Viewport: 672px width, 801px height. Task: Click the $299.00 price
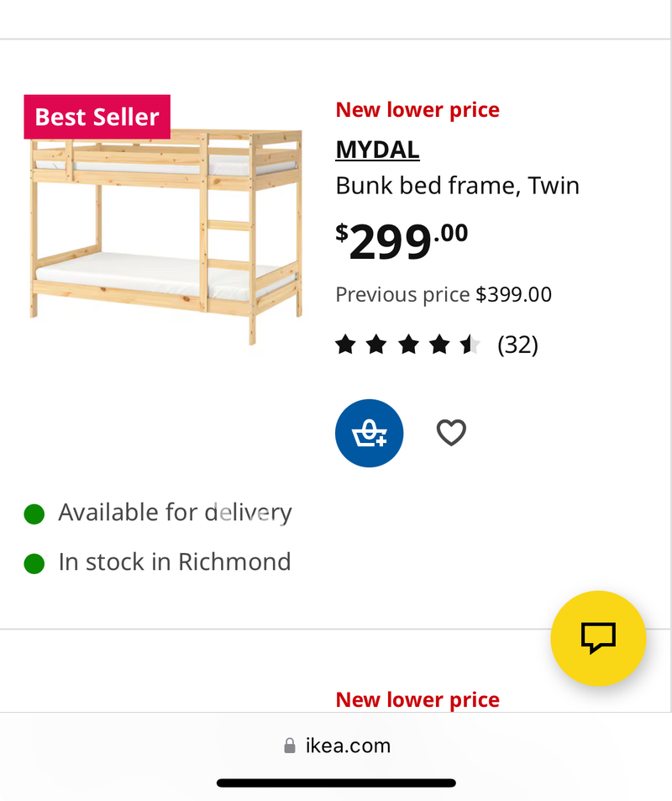[402, 242]
